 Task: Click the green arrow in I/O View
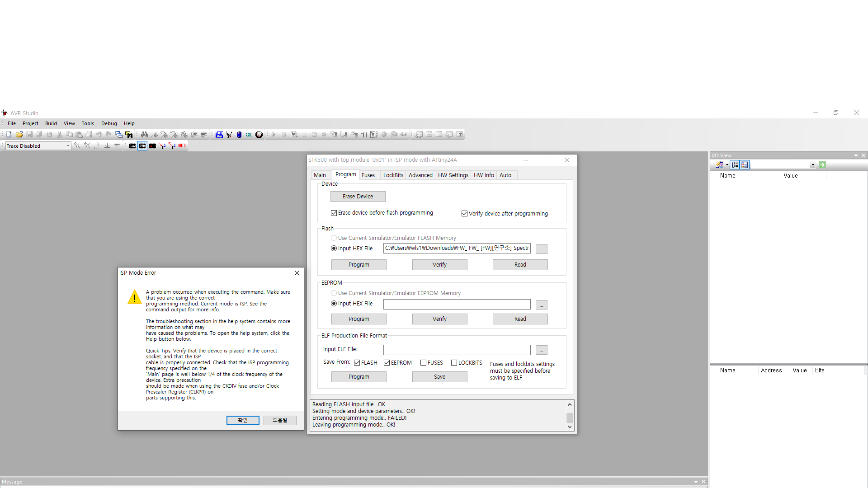(x=822, y=165)
